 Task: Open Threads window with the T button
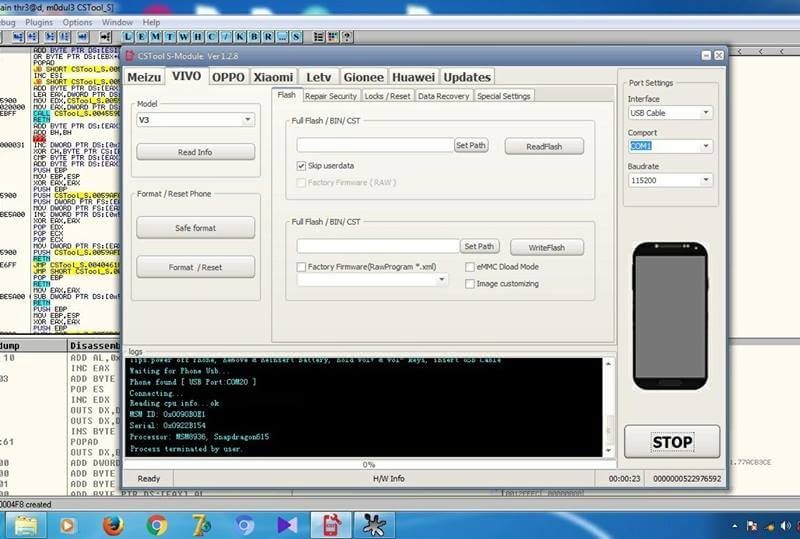click(x=169, y=37)
